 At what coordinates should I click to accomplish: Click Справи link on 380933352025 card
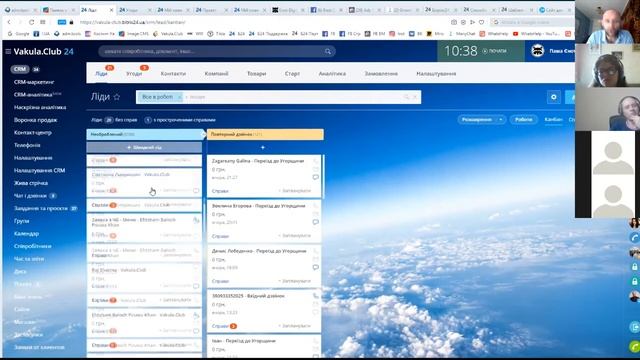click(x=220, y=326)
